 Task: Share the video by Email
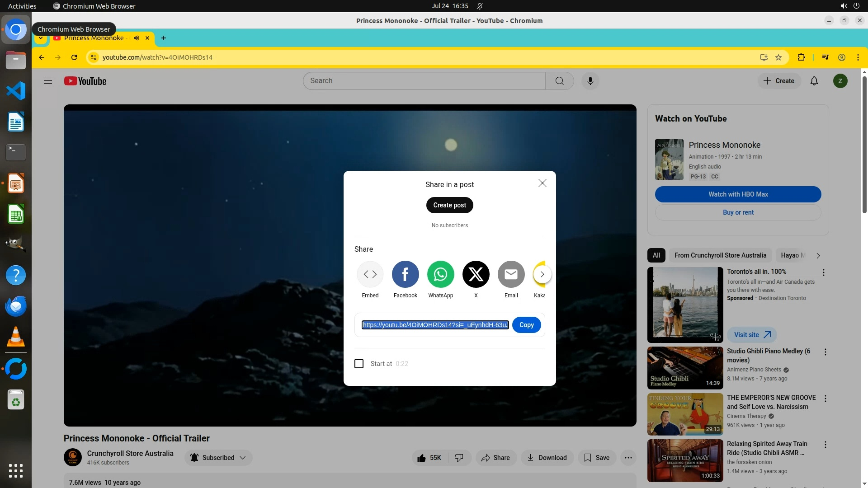[x=511, y=274]
